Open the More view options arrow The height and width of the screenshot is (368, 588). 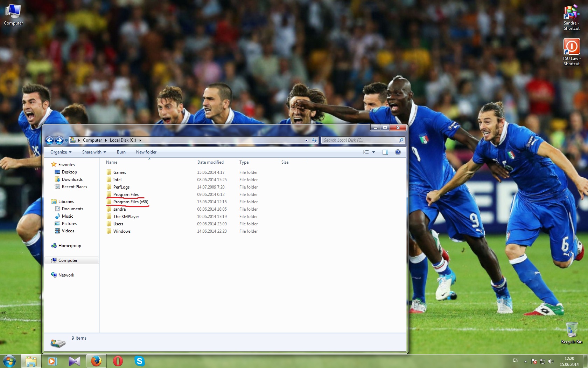click(x=373, y=152)
